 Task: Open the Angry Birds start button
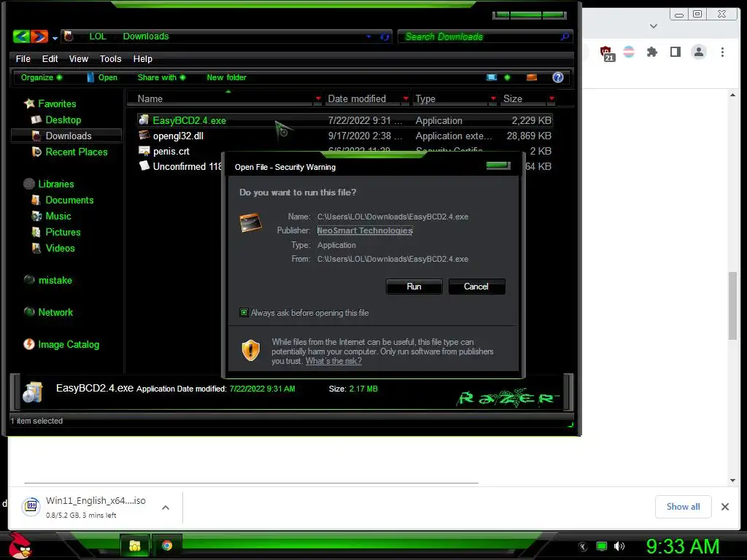tap(19, 545)
